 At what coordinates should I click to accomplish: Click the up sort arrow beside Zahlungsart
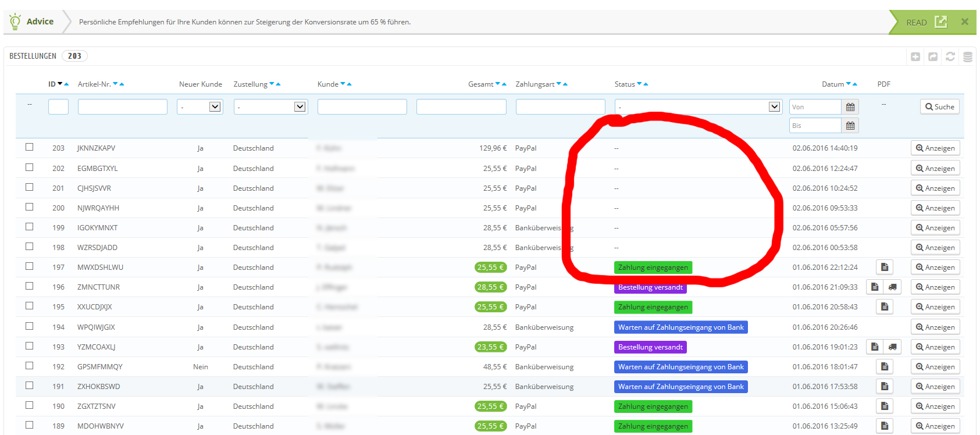(565, 84)
